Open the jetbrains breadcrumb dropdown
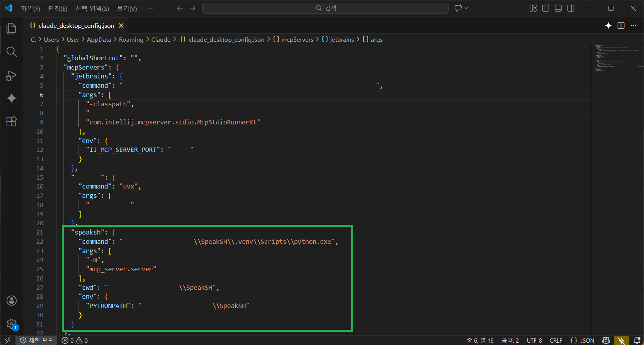 coord(338,39)
